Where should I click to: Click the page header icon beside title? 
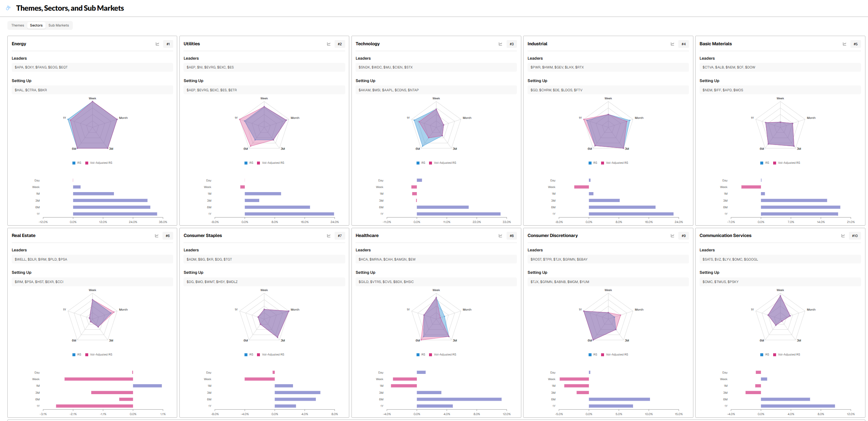tap(8, 8)
